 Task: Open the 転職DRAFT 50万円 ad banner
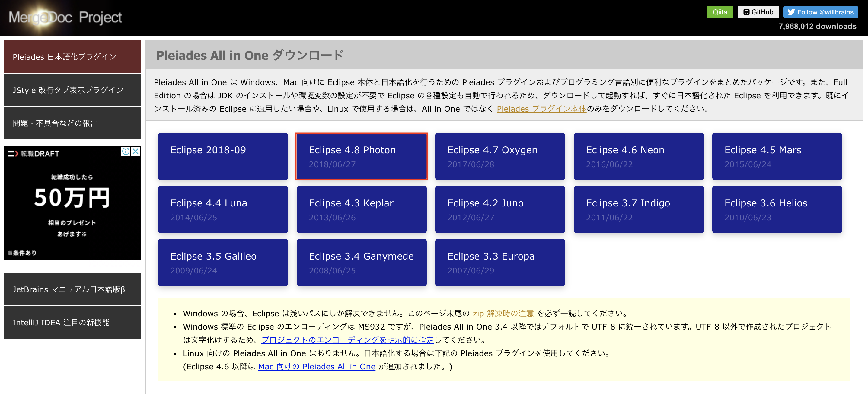[72, 203]
